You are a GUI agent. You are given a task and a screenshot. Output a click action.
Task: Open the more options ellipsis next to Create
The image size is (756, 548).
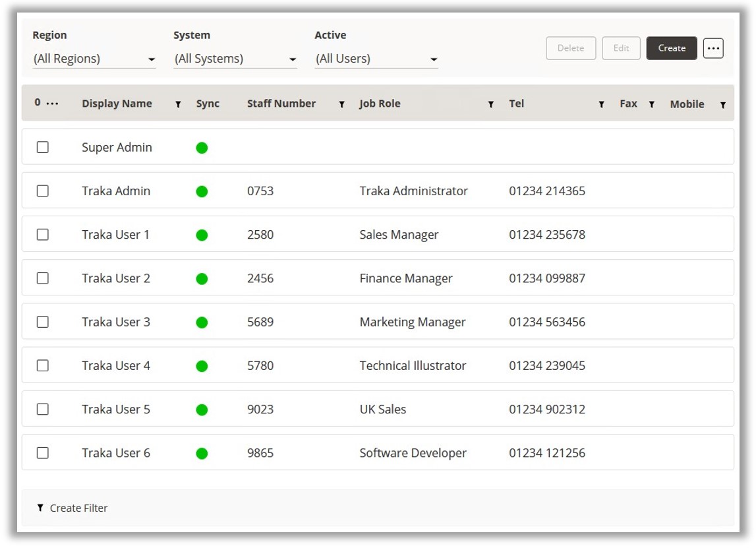tap(713, 48)
